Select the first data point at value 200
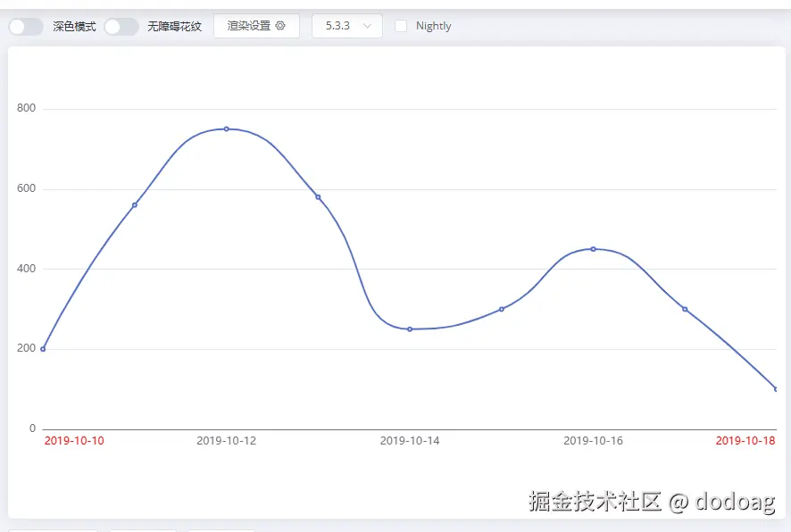This screenshot has height=532, width=791. click(x=42, y=348)
